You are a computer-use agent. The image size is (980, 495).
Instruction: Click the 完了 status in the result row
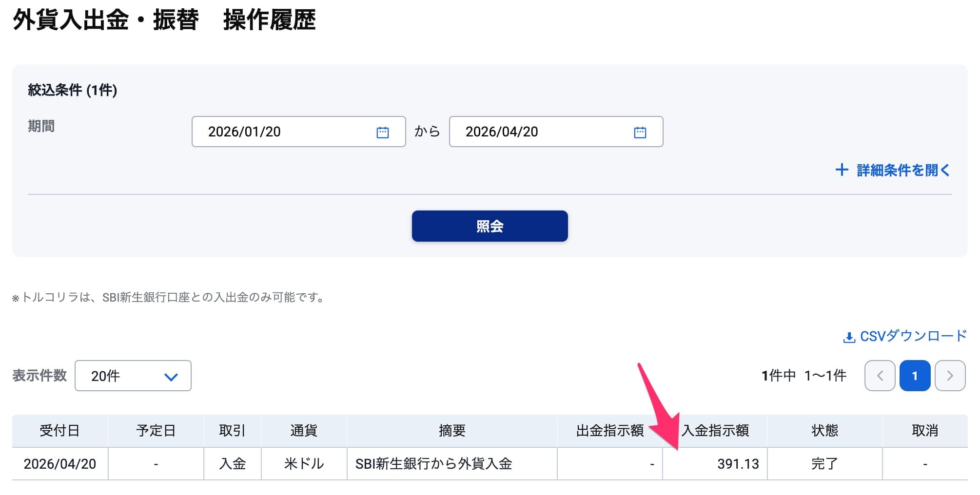825,464
